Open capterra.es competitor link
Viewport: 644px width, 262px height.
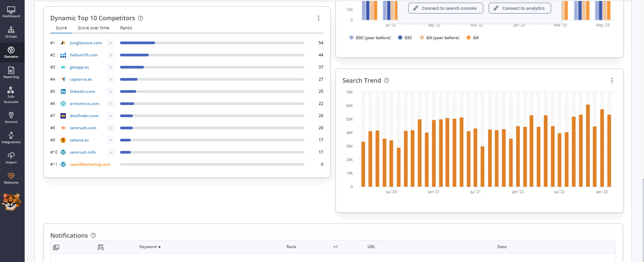[81, 79]
